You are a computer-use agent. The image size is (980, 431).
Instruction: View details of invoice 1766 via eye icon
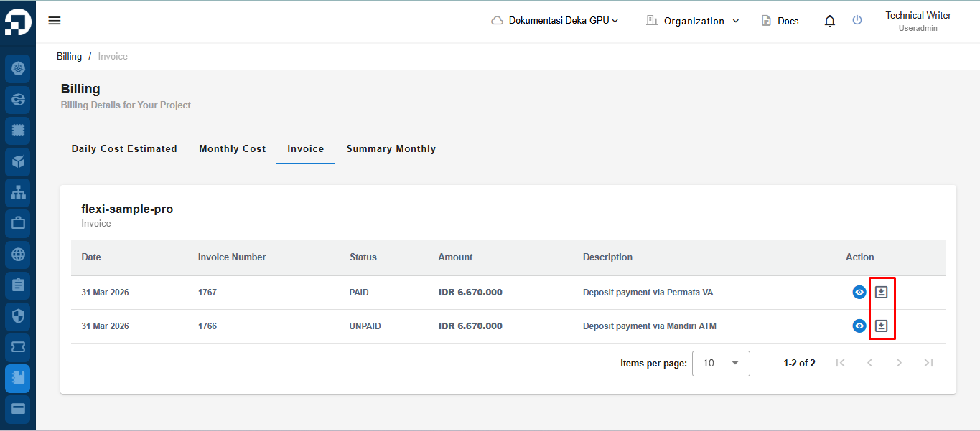pyautogui.click(x=859, y=326)
